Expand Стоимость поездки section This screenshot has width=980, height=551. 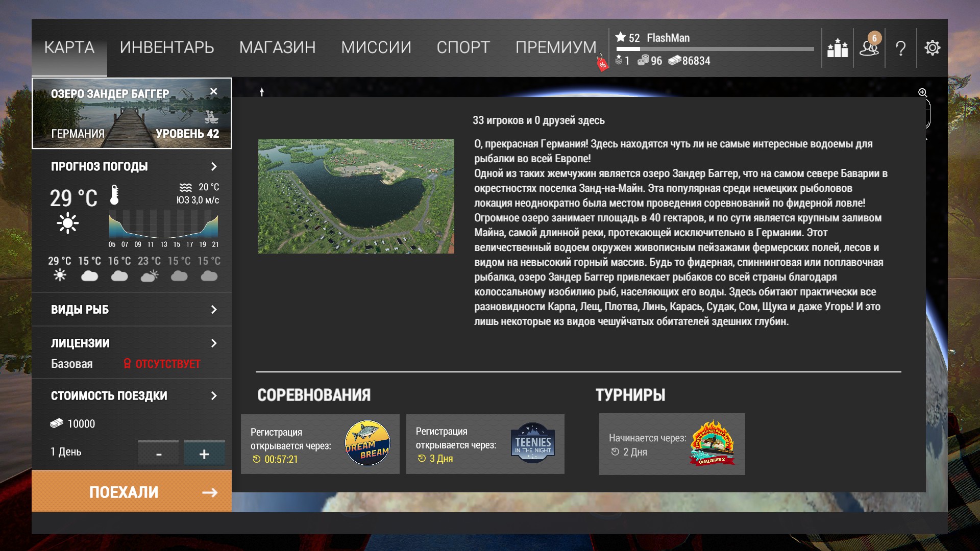213,396
